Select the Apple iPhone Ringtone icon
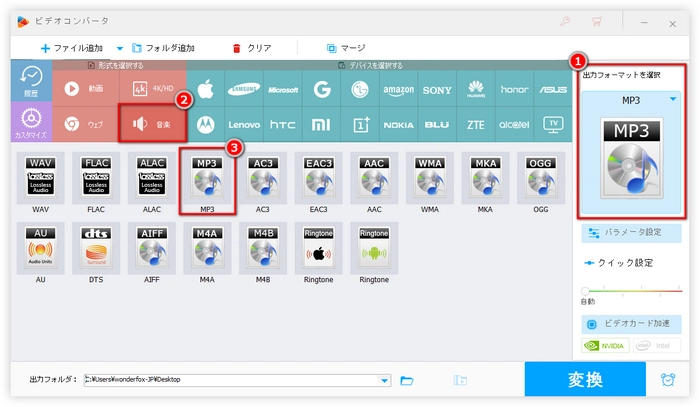This screenshot has width=700, height=407. [x=319, y=248]
